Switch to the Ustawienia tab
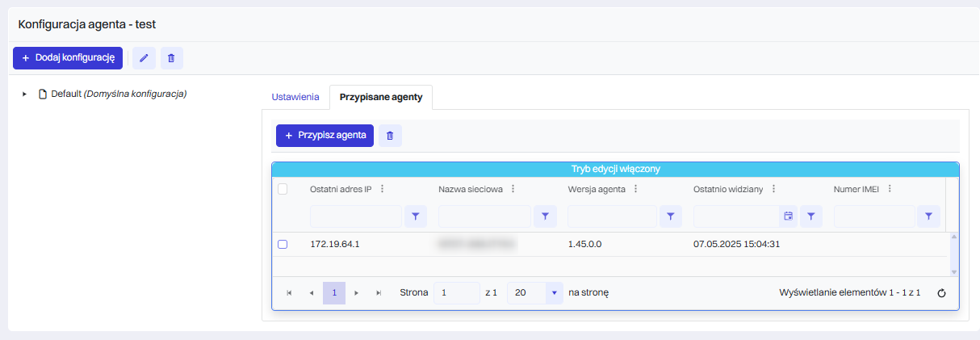The width and height of the screenshot is (980, 340). (x=295, y=97)
